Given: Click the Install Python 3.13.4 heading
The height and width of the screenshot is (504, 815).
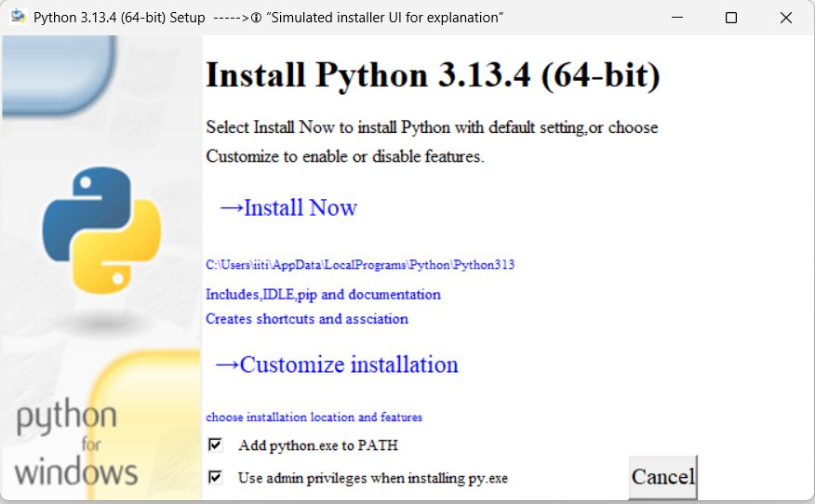Looking at the screenshot, I should [x=433, y=76].
